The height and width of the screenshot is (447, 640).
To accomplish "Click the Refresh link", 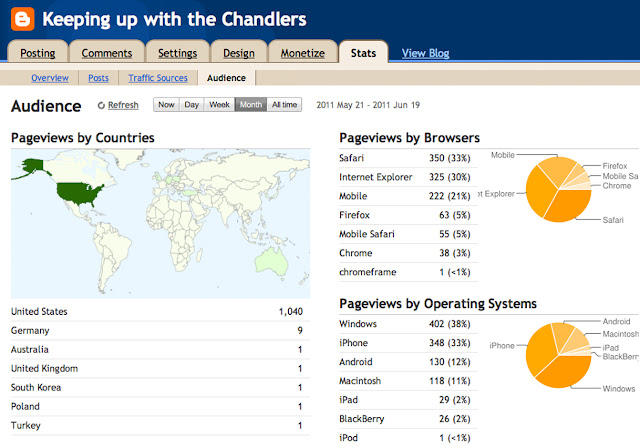I will [123, 105].
